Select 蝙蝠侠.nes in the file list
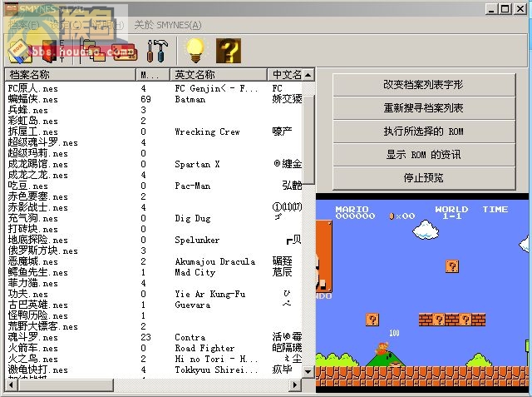The height and width of the screenshot is (397, 532). click(33, 100)
